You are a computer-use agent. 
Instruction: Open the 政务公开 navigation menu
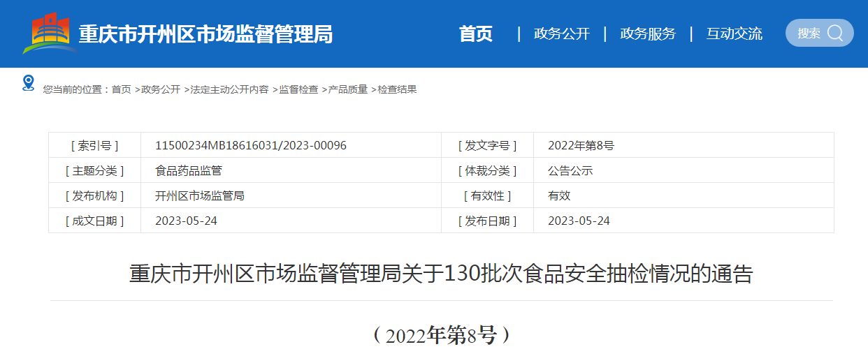click(x=562, y=34)
